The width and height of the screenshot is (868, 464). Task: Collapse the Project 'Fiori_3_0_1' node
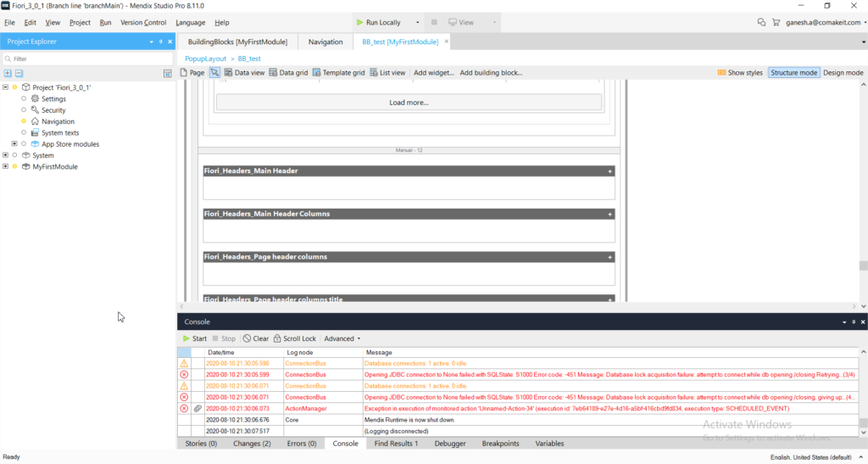click(6, 87)
